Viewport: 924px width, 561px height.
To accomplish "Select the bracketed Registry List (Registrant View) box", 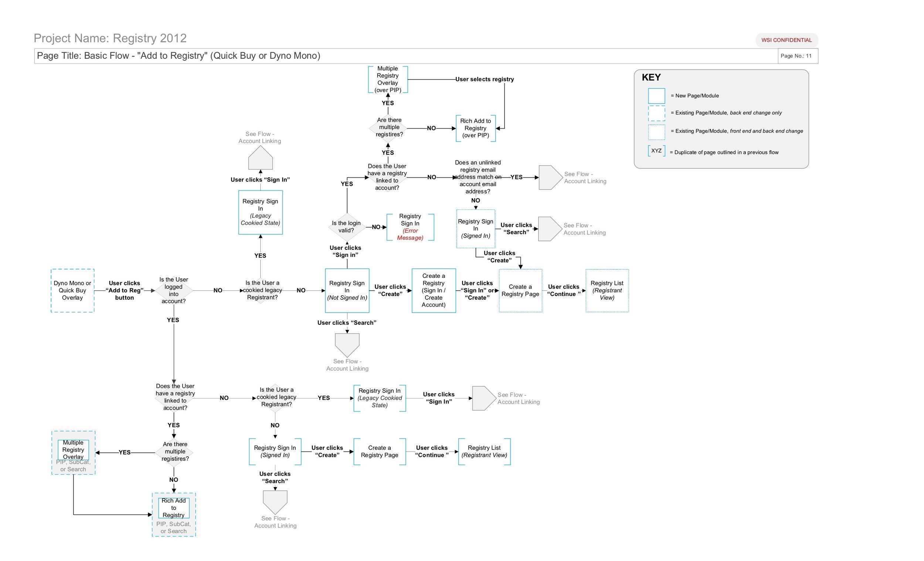I will (484, 452).
